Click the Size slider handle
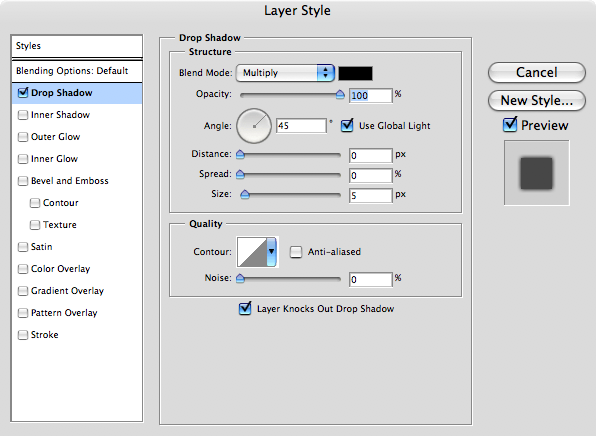This screenshot has height=436, width=596. [x=245, y=195]
